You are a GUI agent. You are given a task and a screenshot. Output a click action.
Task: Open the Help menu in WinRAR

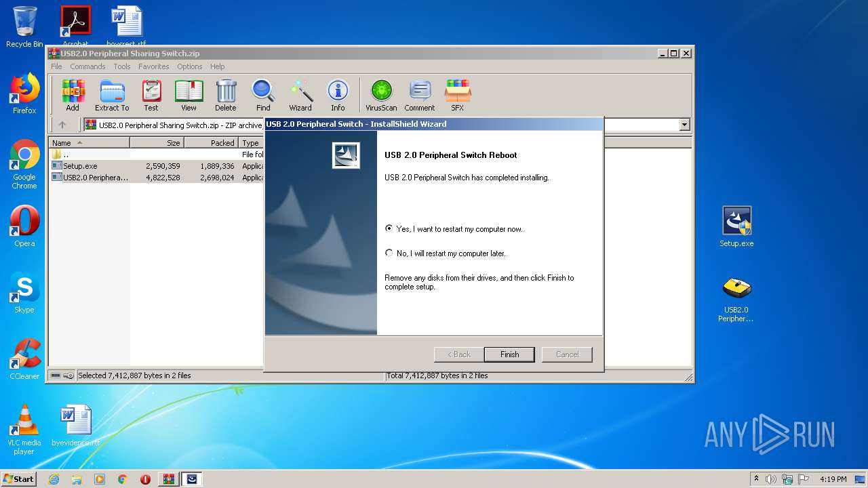(217, 66)
